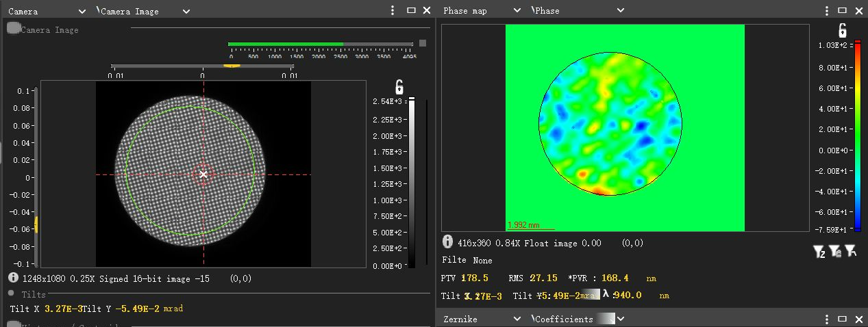
Task: Toggle the gray square beside intensity bar
Action: coord(423,43)
